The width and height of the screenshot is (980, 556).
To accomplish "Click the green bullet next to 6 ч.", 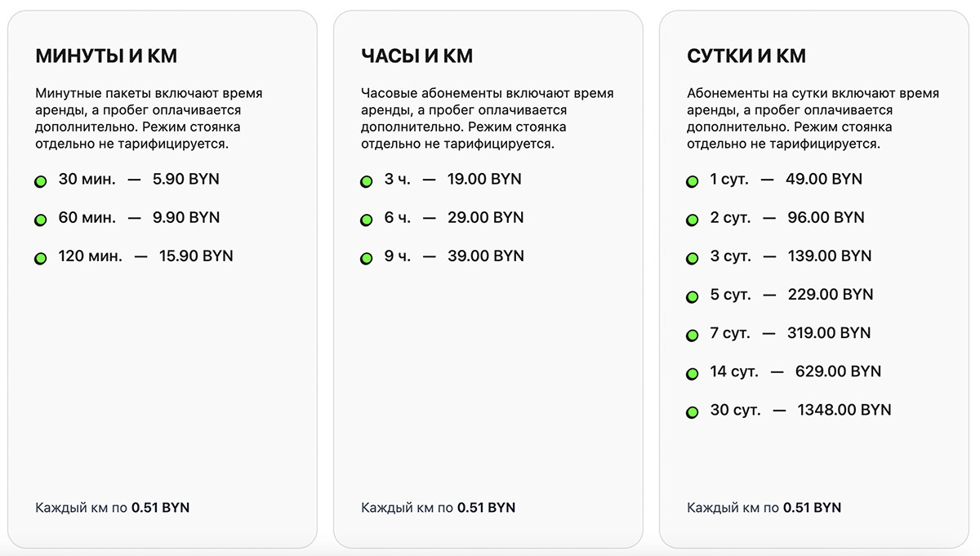I will 366,220.
